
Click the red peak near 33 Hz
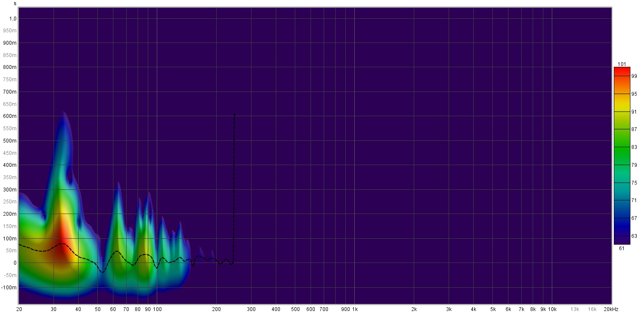pyautogui.click(x=62, y=243)
